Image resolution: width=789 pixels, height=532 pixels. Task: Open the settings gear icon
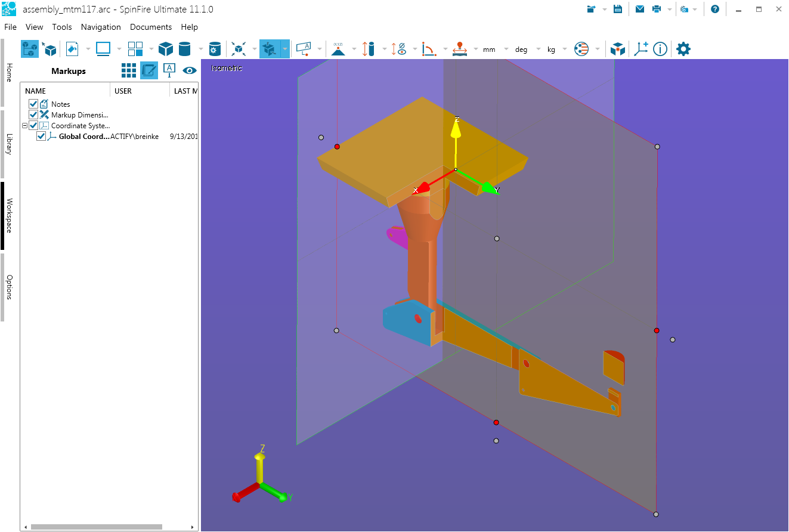coord(683,49)
